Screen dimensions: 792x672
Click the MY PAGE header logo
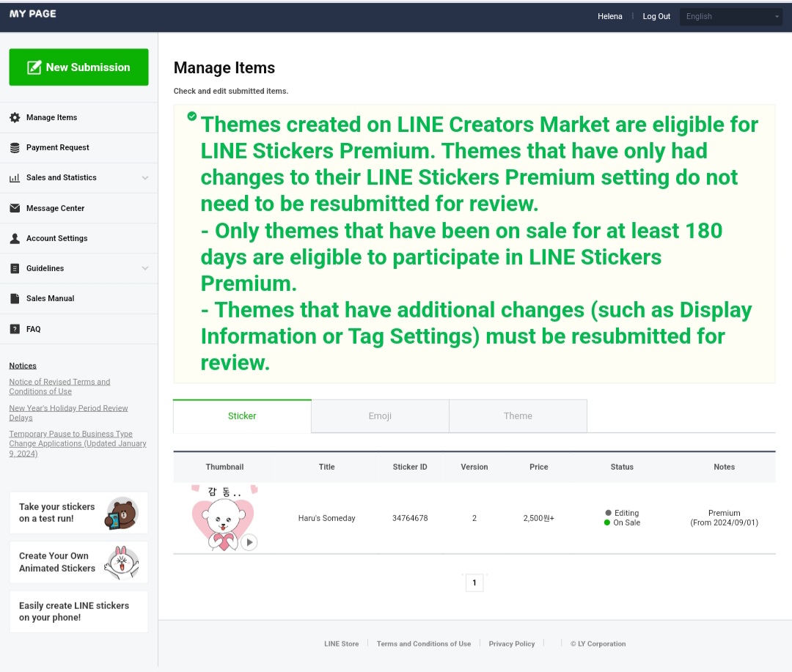click(33, 14)
